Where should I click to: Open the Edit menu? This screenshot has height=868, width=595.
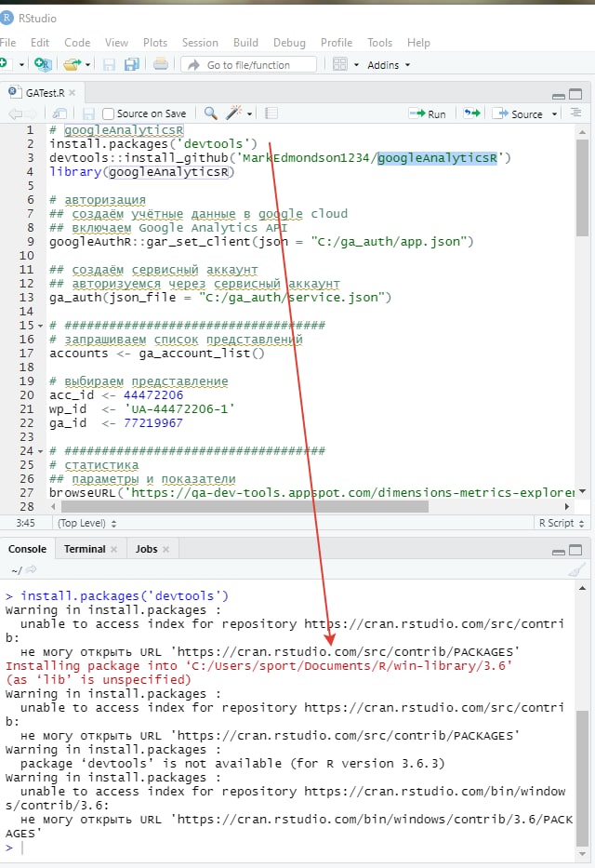point(40,43)
